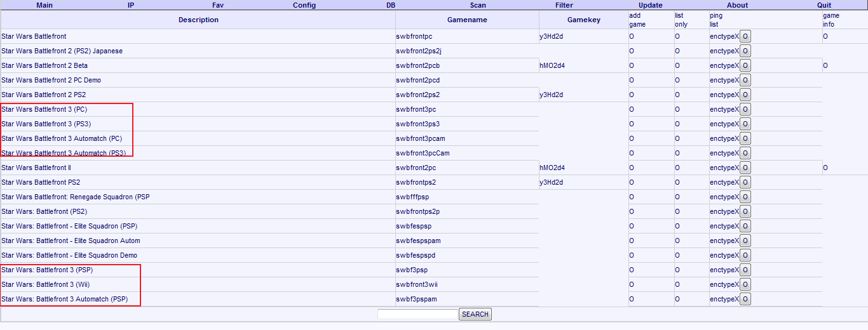Screen dimensions: 868x330
Task: Open the Filter menu
Action: [x=564, y=5]
